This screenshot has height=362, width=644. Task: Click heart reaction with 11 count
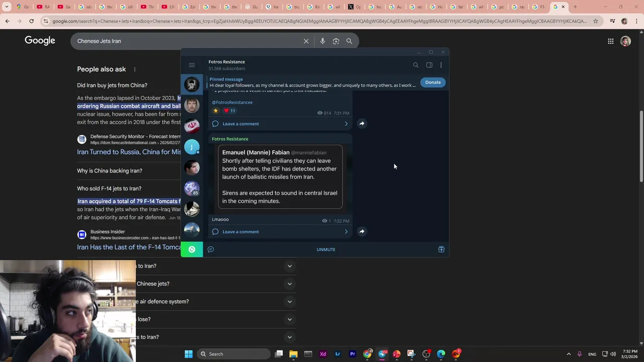229,111
